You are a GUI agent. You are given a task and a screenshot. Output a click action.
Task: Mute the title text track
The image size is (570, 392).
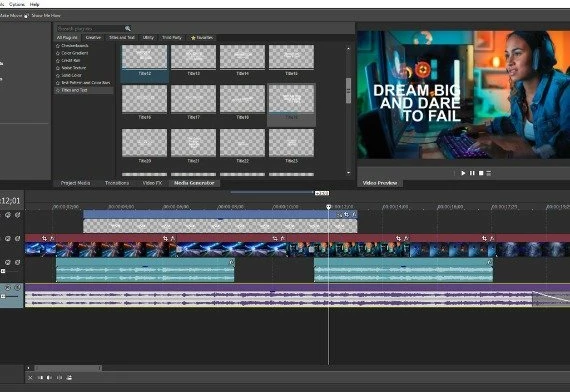tap(8, 215)
